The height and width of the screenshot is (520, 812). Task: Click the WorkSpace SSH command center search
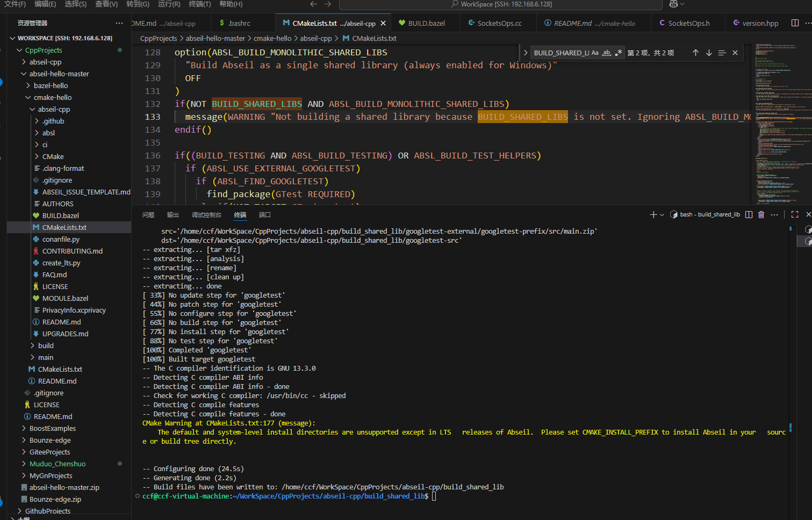point(500,4)
